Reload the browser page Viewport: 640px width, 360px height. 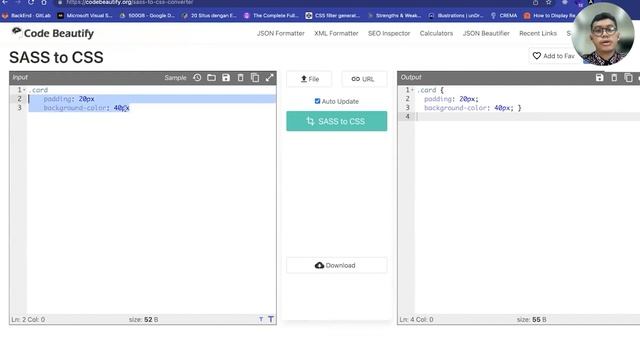(x=31, y=2)
